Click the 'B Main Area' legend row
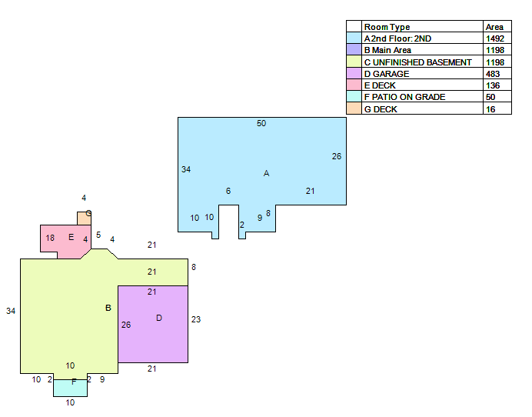The image size is (532, 417). 429,49
